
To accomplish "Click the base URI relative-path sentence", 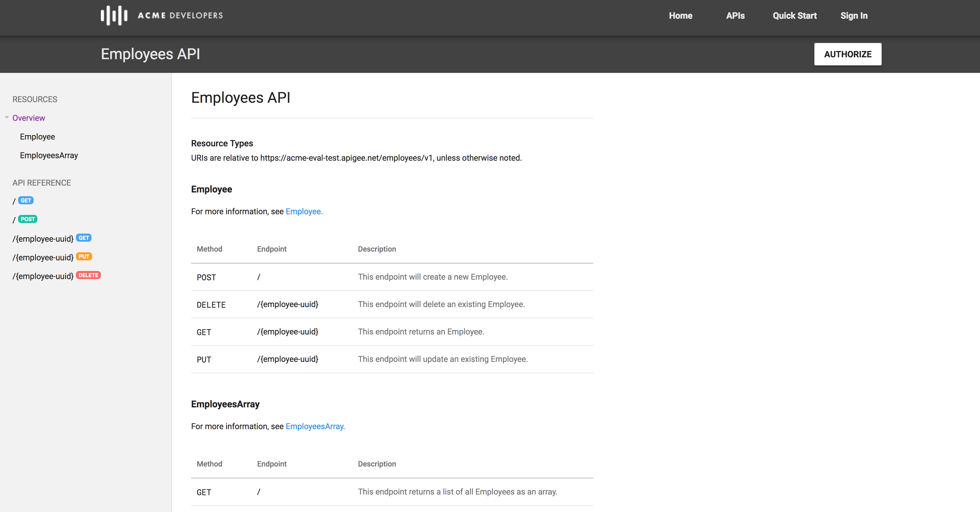I will 356,158.
